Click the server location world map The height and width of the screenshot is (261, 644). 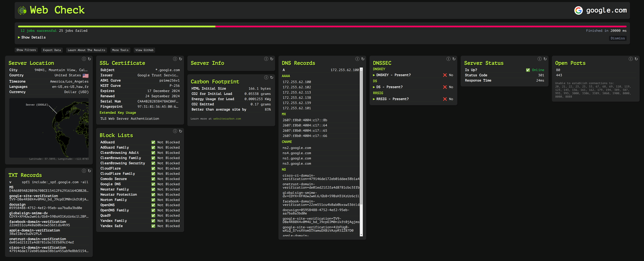pos(49,128)
